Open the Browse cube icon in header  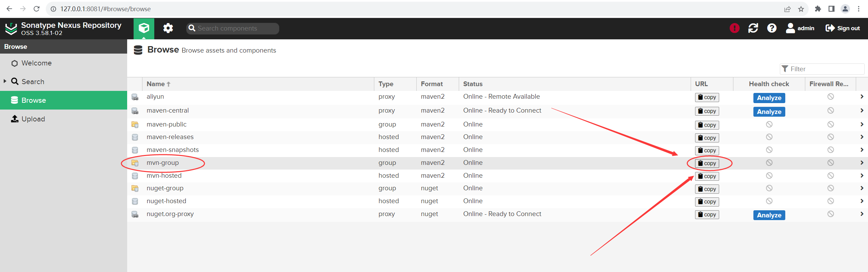click(144, 28)
